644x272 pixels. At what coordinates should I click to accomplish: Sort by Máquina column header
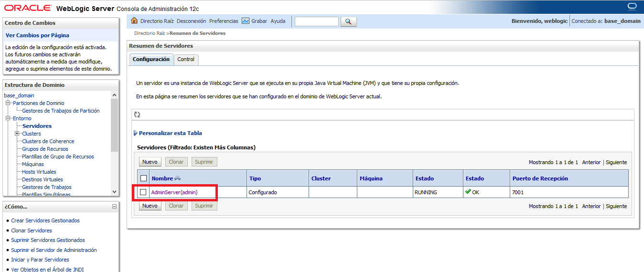[x=371, y=178]
